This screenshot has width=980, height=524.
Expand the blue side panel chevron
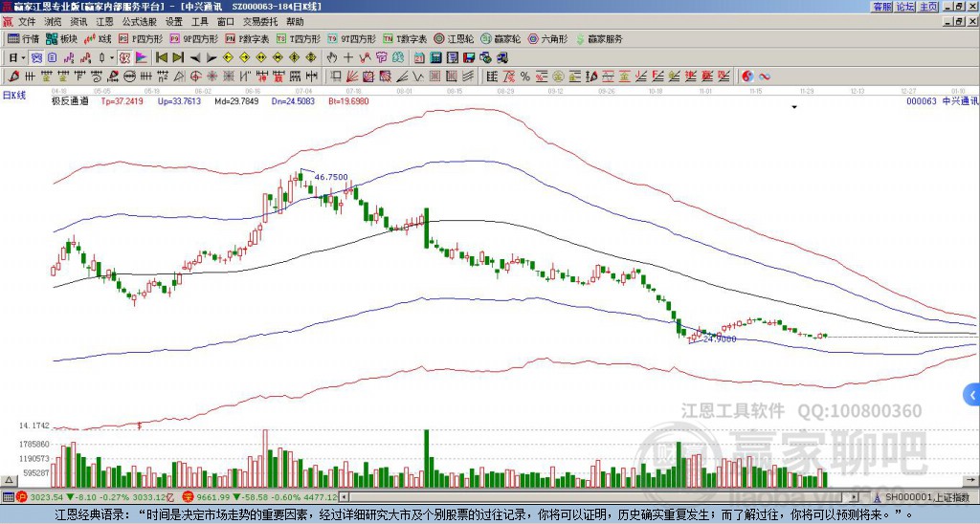pyautogui.click(x=972, y=395)
